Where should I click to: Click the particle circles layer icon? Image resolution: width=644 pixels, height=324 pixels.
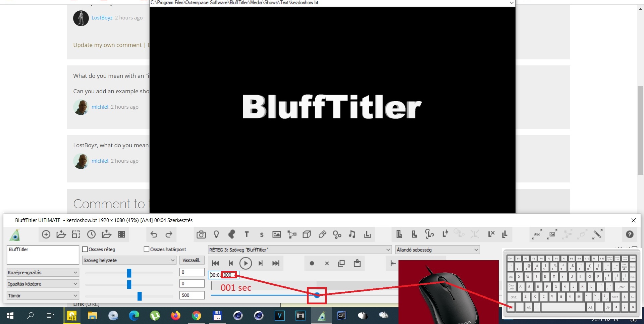[337, 234]
